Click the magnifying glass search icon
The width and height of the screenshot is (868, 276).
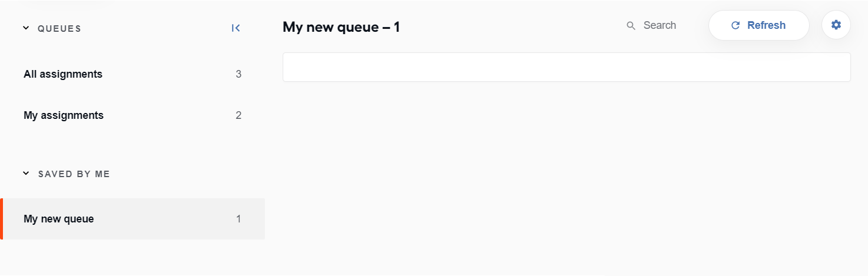tap(631, 26)
